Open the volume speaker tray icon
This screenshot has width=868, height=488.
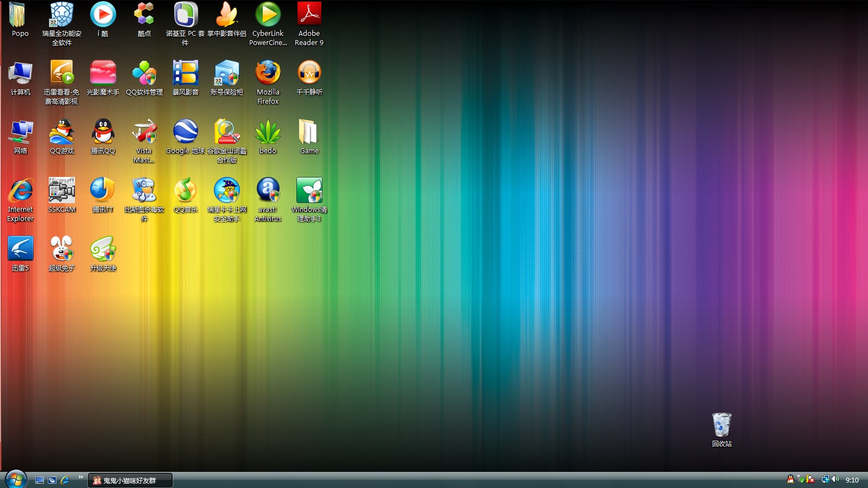point(835,479)
